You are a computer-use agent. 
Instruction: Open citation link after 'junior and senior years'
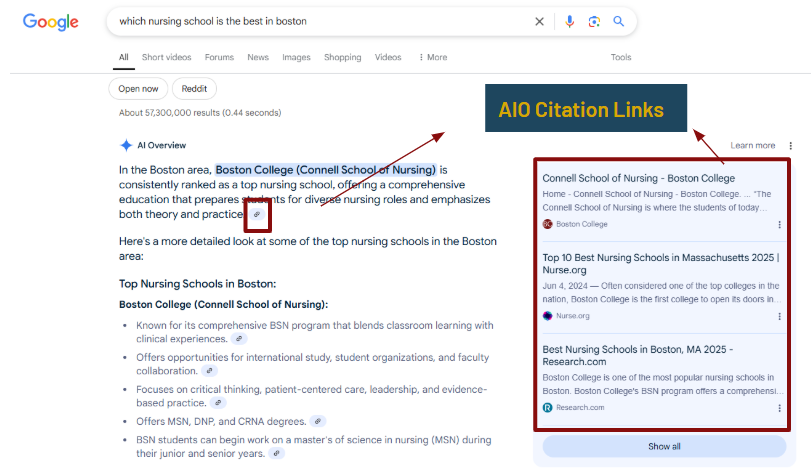[x=277, y=453]
